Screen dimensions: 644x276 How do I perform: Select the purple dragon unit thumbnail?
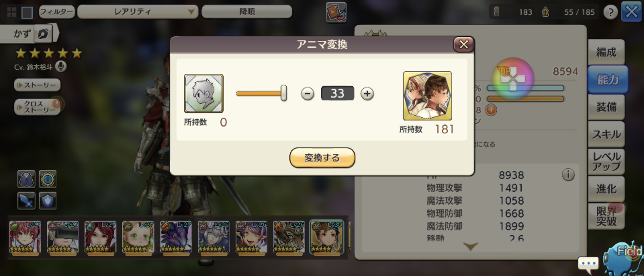176,237
